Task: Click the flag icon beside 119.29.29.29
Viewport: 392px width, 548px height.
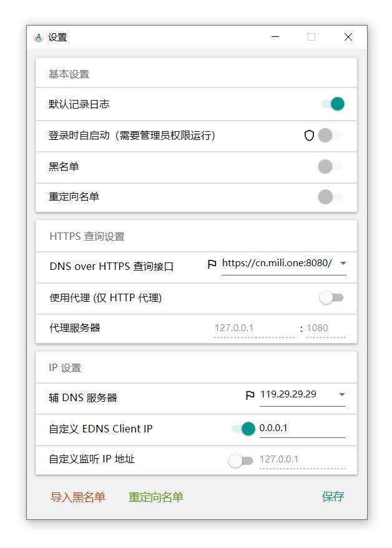Action: (x=250, y=395)
